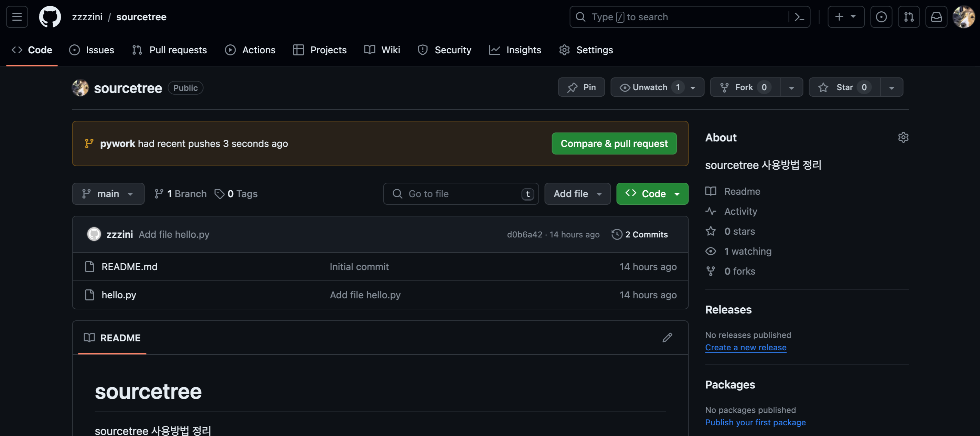
Task: Open the Security tab
Action: [444, 50]
